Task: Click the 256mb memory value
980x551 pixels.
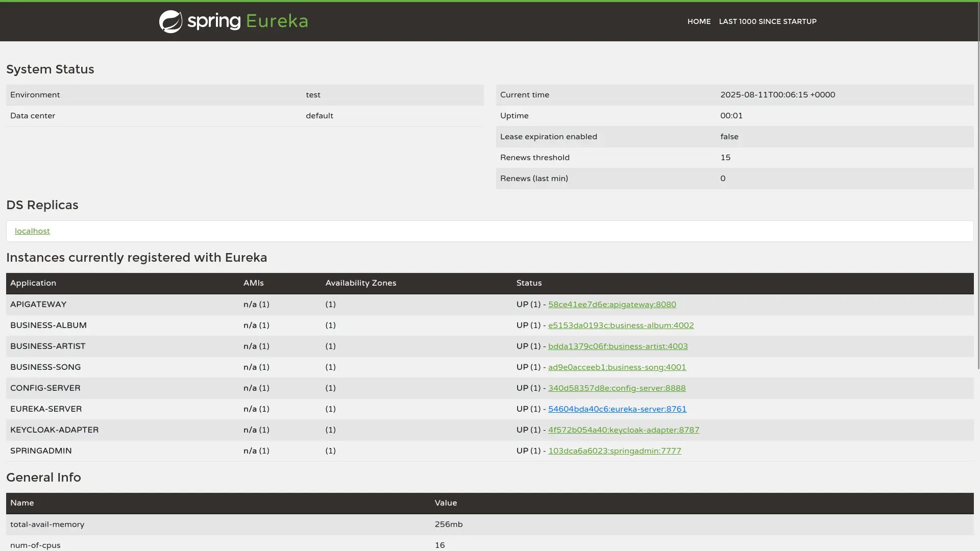Action: [x=449, y=524]
